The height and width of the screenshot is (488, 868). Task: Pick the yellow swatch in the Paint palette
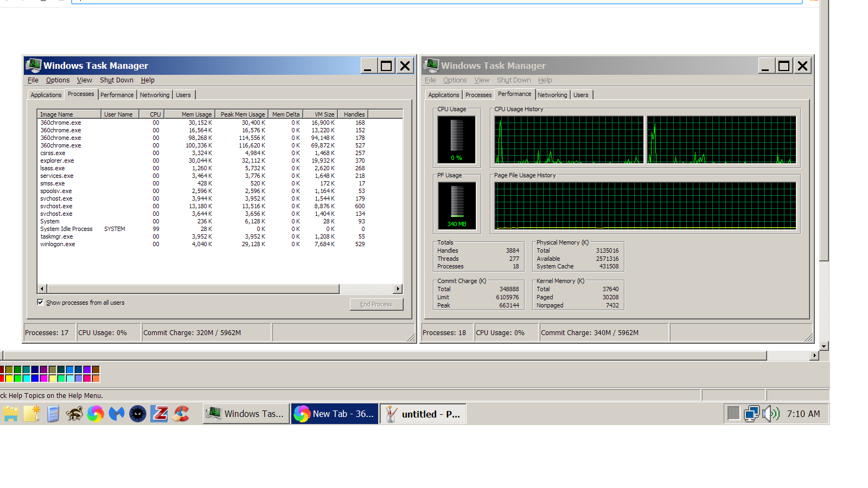(x=9, y=378)
